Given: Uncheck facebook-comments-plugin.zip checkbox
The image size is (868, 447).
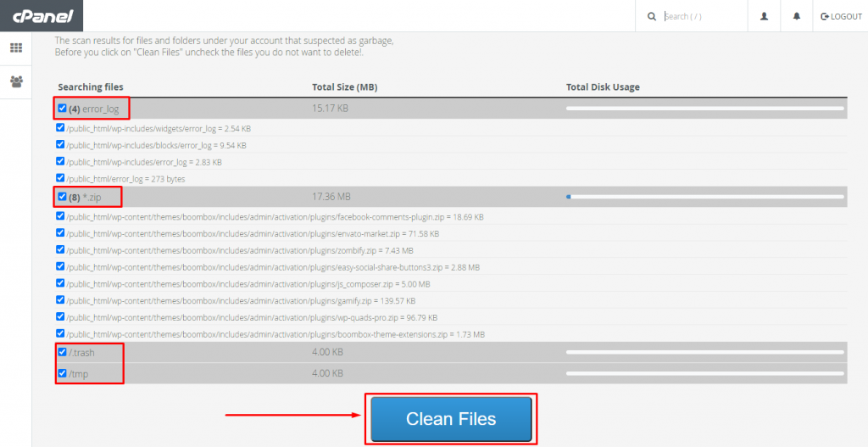Looking at the screenshot, I should tap(60, 216).
